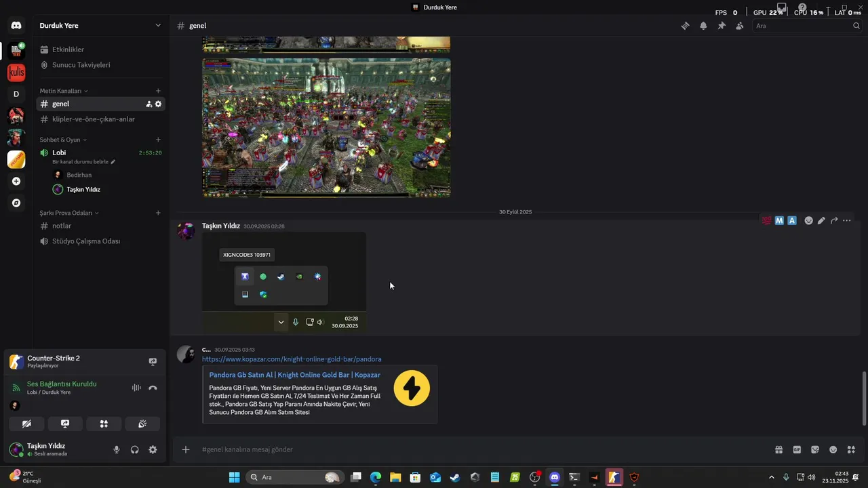This screenshot has height=488, width=868.
Task: Collapse the Sohbet & Oyun category
Action: pos(63,140)
